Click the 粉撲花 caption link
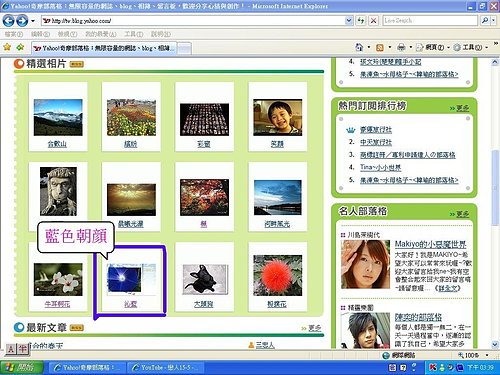This screenshot has width=500, height=375. (277, 304)
